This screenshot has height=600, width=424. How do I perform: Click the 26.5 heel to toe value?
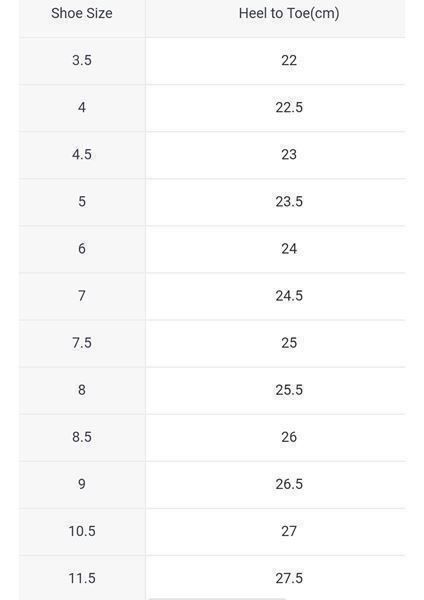pyautogui.click(x=289, y=484)
